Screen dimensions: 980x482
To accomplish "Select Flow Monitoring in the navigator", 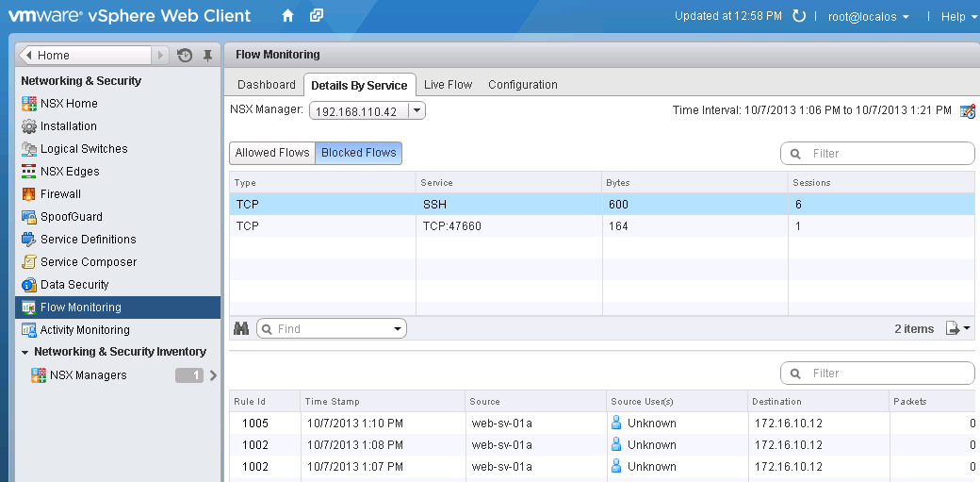I will (118, 307).
